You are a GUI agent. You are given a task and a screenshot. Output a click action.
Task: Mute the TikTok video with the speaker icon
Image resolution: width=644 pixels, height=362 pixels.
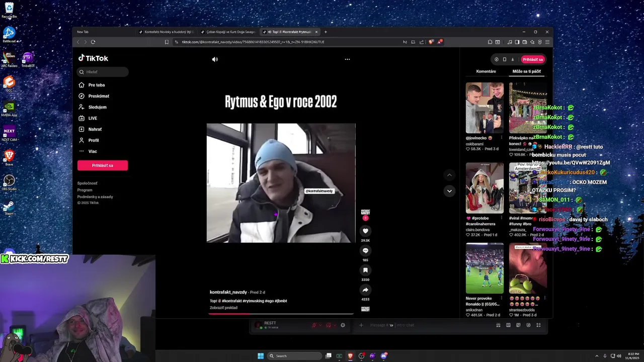point(215,59)
